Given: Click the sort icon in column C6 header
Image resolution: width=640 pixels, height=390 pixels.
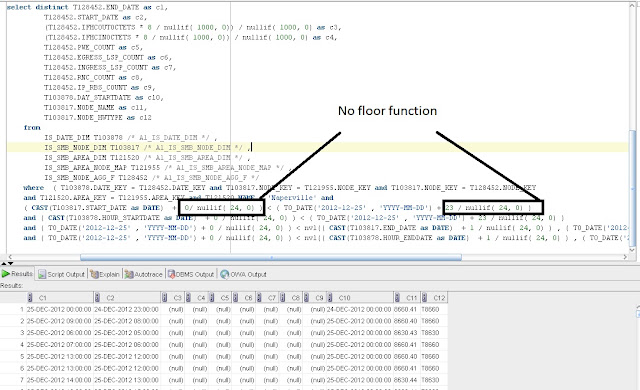Looking at the screenshot, I should (x=236, y=297).
